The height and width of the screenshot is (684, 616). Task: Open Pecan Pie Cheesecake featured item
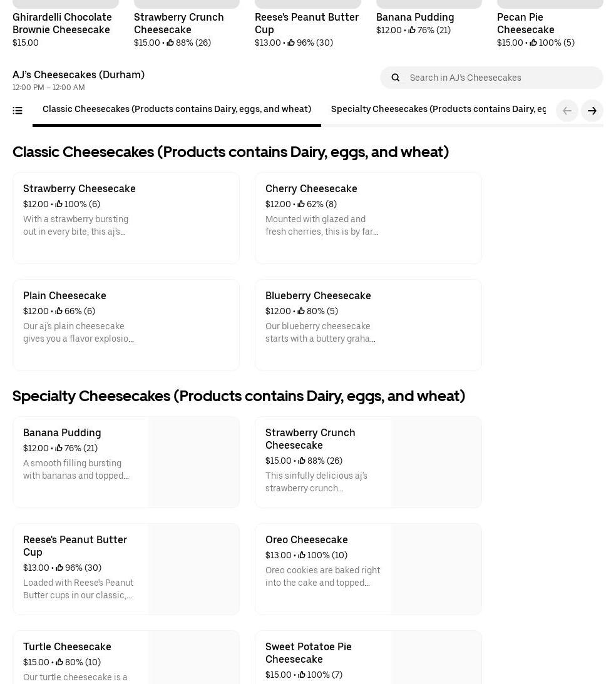pyautogui.click(x=526, y=23)
